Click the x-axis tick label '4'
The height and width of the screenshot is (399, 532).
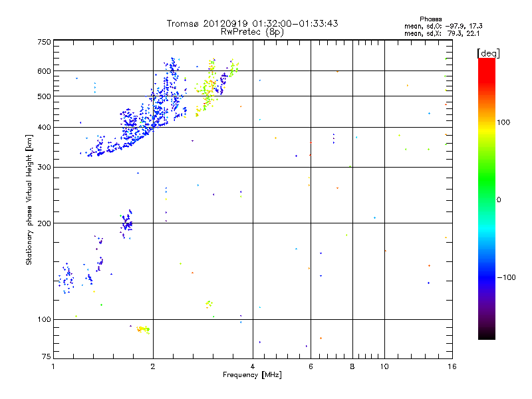coord(253,366)
